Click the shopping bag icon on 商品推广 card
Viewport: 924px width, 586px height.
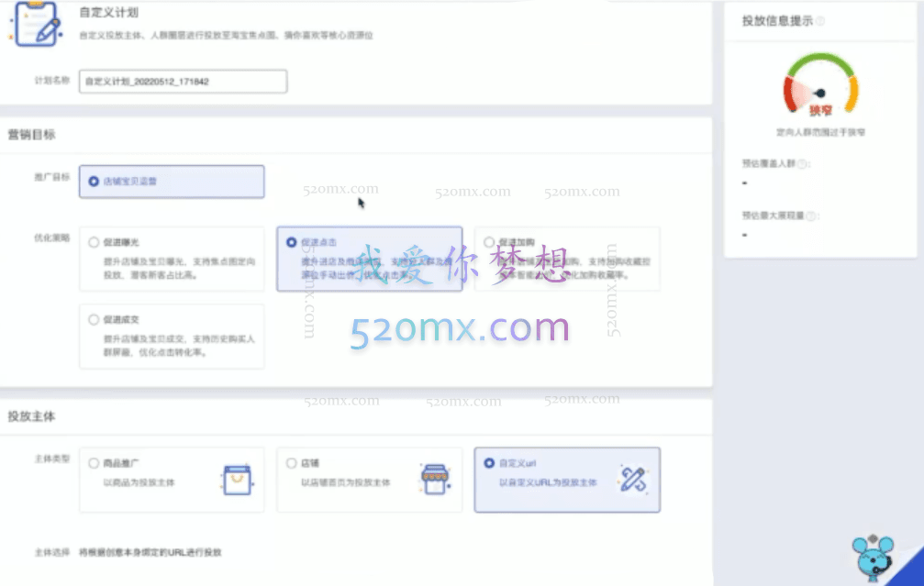[x=235, y=479]
